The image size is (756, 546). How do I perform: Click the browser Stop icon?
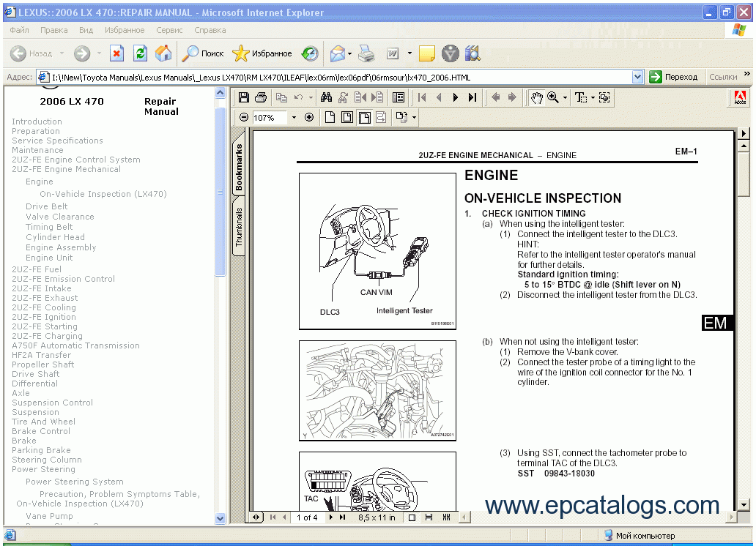(x=116, y=53)
